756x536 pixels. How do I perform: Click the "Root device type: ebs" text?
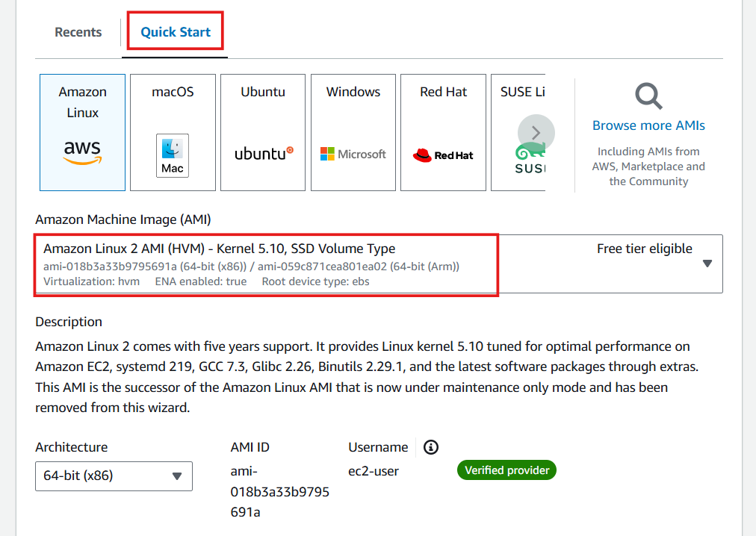(x=315, y=281)
